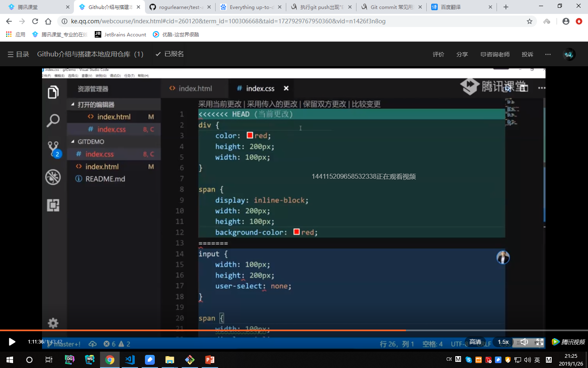Image resolution: width=588 pixels, height=368 pixels.
Task: Close the 腾讯课堂 tab
Action: coord(68,7)
